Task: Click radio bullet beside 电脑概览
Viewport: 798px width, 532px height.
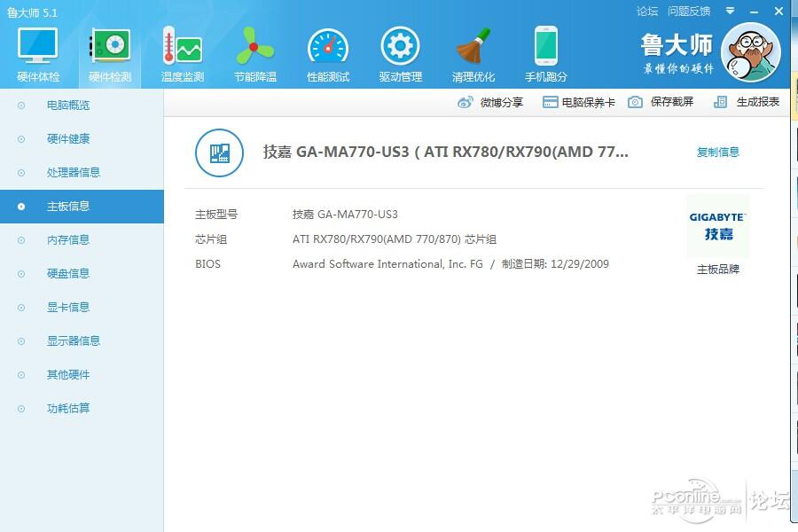Action: coord(21,106)
